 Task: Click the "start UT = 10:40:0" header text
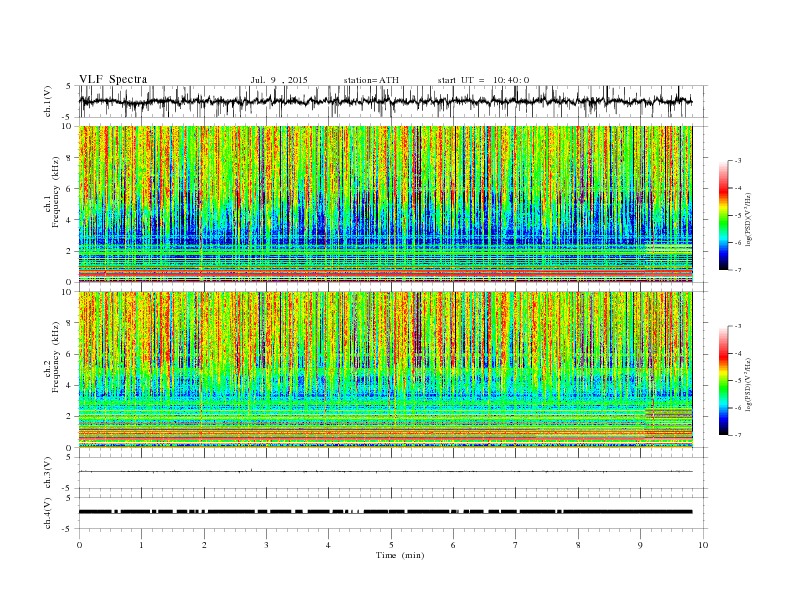pos(483,80)
